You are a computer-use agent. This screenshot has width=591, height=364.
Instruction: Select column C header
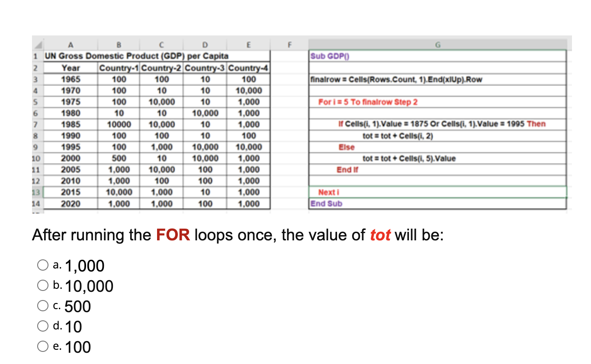pos(161,44)
